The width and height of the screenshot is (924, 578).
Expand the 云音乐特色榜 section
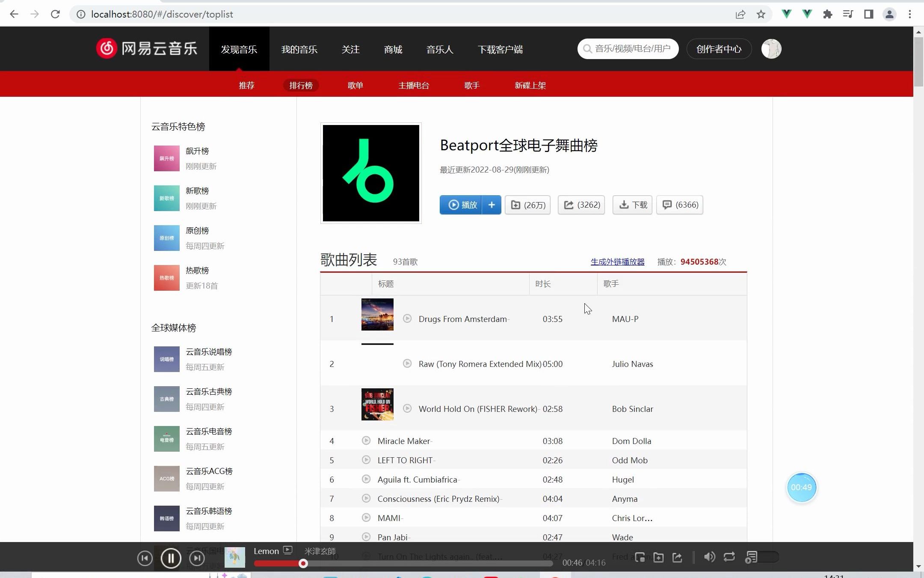(x=178, y=127)
